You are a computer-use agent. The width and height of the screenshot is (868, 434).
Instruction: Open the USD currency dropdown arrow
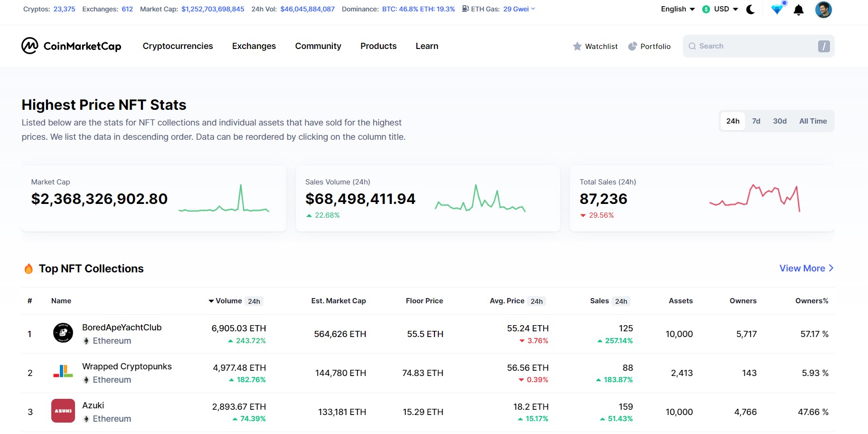point(736,9)
